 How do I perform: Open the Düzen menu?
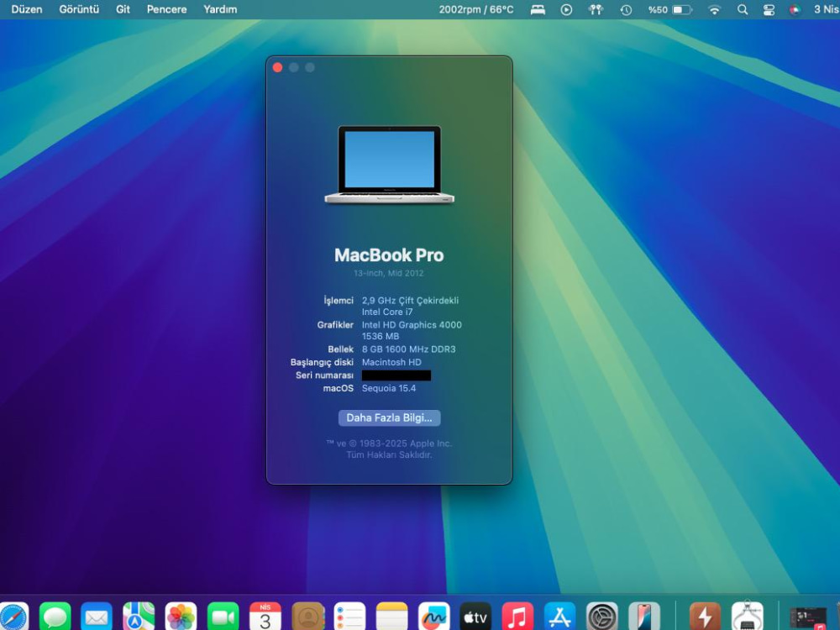coord(26,9)
